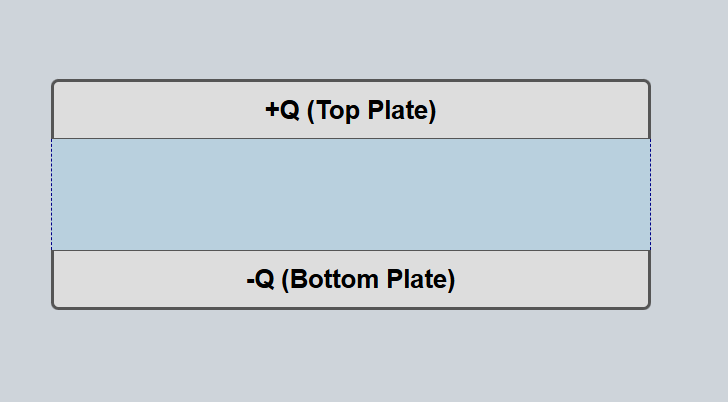Select the blue dielectric region between plates
This screenshot has width=728, height=402.
click(351, 195)
